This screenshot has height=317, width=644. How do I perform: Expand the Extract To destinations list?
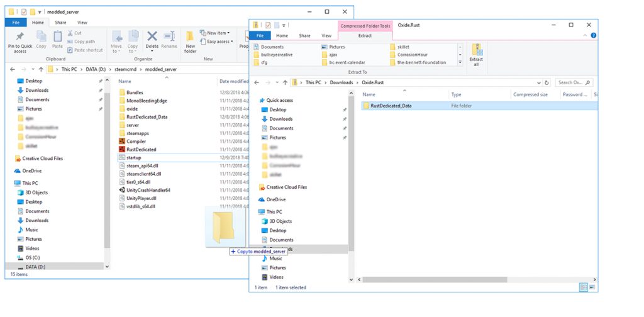pos(460,62)
